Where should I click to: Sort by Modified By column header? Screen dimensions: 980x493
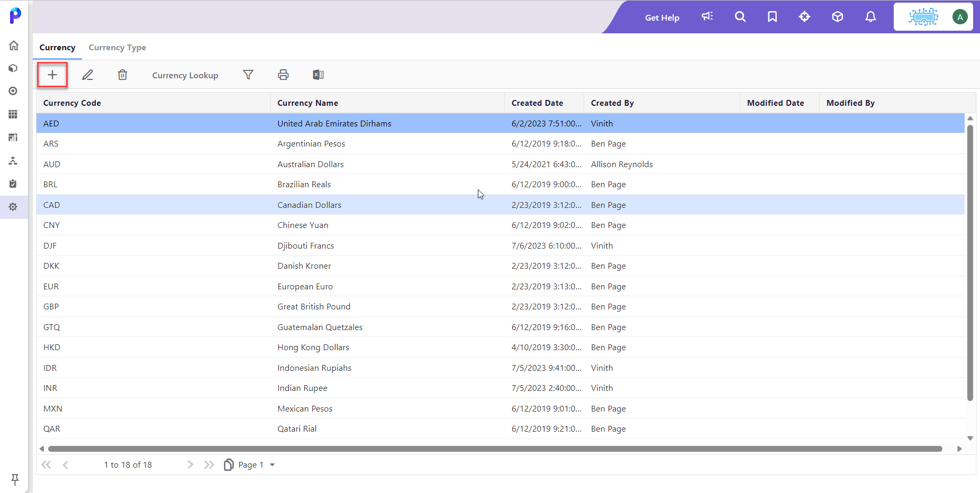897,103
